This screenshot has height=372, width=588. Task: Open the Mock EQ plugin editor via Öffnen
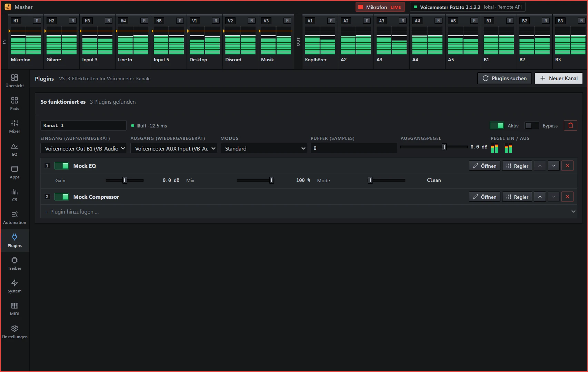485,166
